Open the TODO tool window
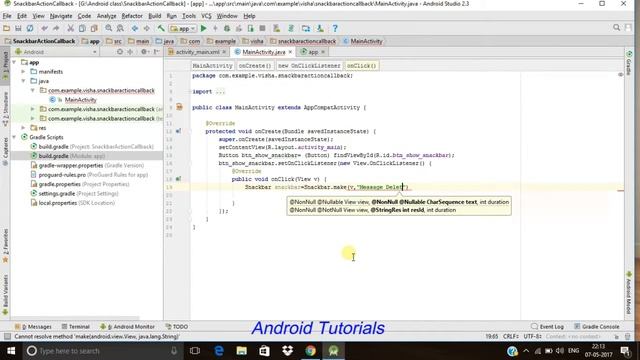The width and height of the screenshot is (640, 360). (x=177, y=327)
